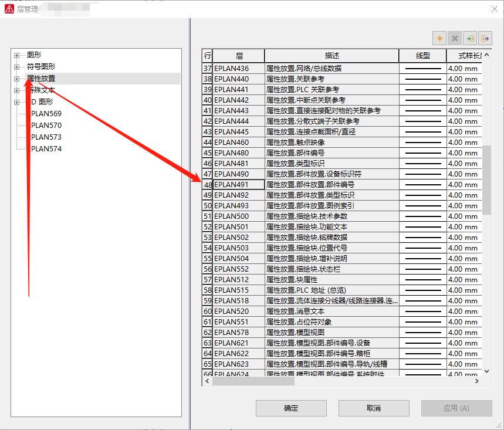Expand the 特殊文本 tree node
This screenshot has width=504, height=430.
tap(17, 90)
